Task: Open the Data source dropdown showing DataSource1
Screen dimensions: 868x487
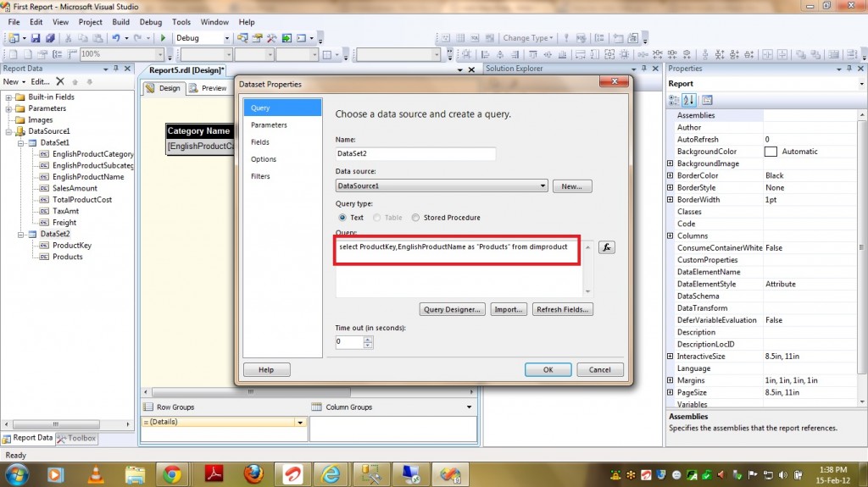Action: 542,186
